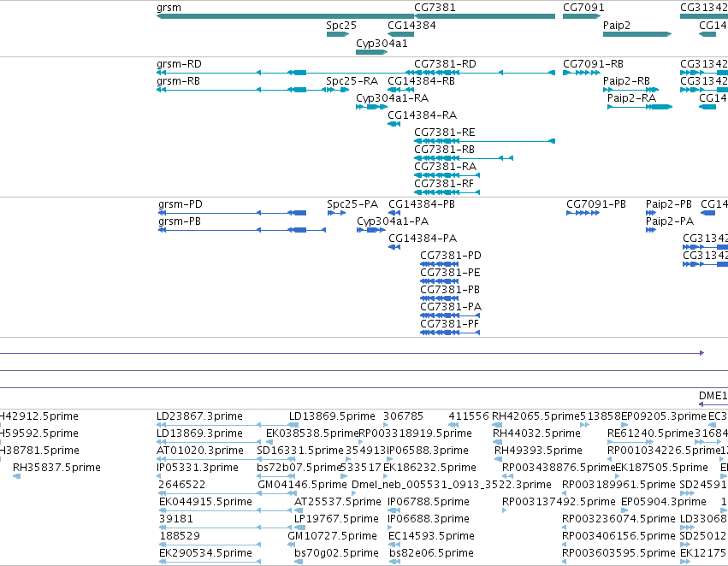Select the EK290534.5prime EST label
728x566 pixels.
[x=205, y=553]
